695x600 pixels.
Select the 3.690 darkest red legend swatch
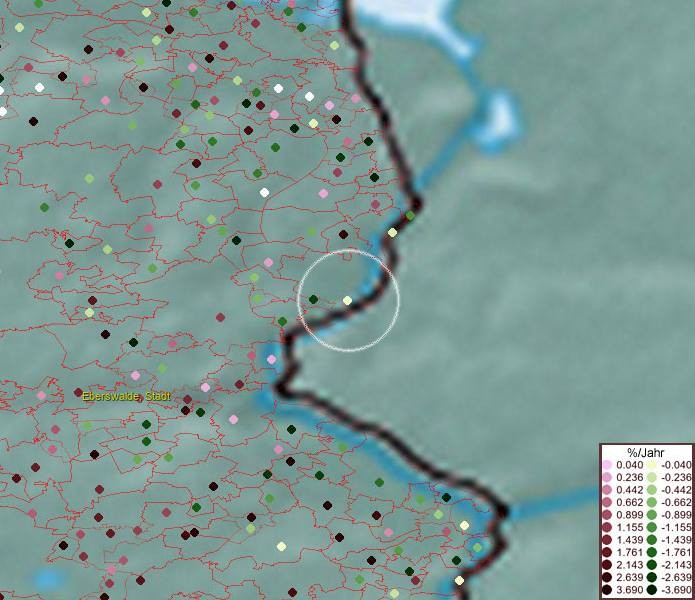tap(607, 590)
